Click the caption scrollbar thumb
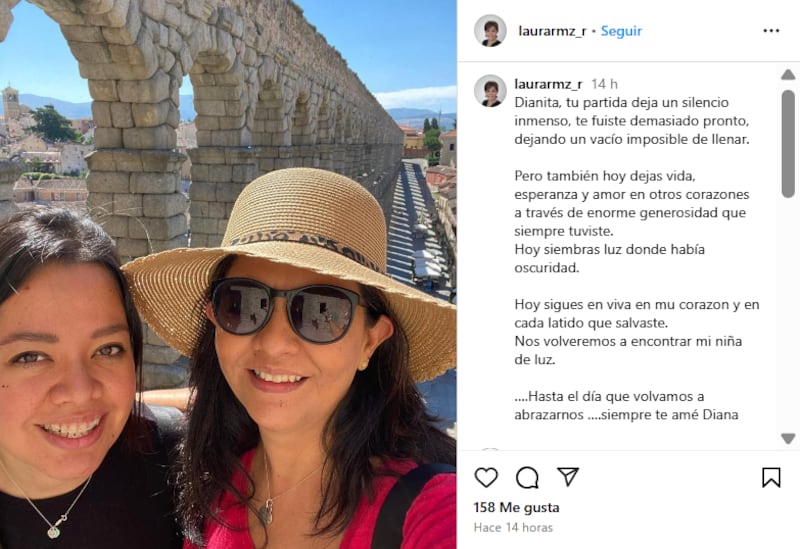800x549 pixels. pyautogui.click(x=788, y=143)
